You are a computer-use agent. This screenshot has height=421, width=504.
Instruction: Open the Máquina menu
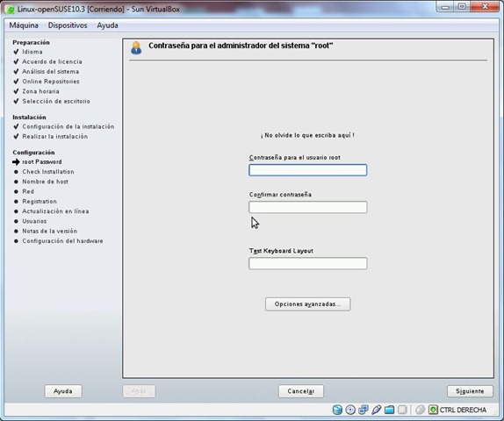click(x=24, y=25)
